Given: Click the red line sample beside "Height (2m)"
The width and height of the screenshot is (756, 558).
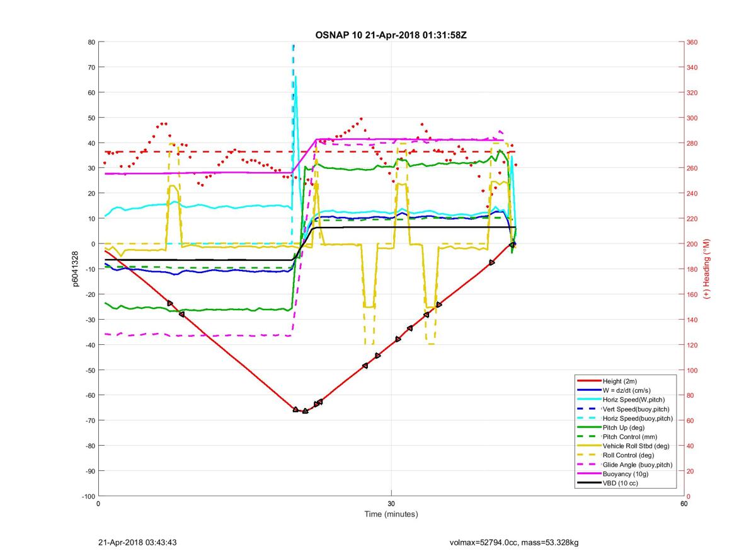Looking at the screenshot, I should (588, 381).
